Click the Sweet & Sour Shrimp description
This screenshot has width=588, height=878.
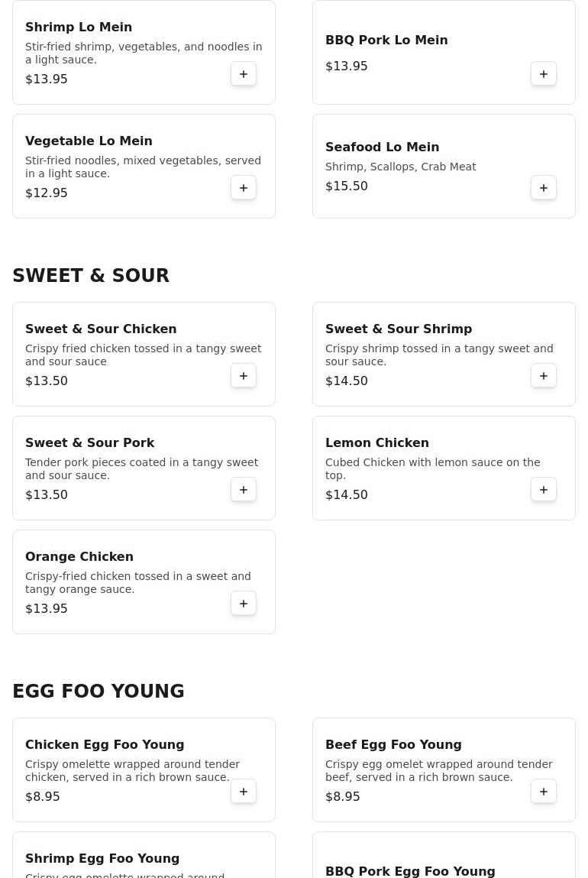(x=439, y=355)
